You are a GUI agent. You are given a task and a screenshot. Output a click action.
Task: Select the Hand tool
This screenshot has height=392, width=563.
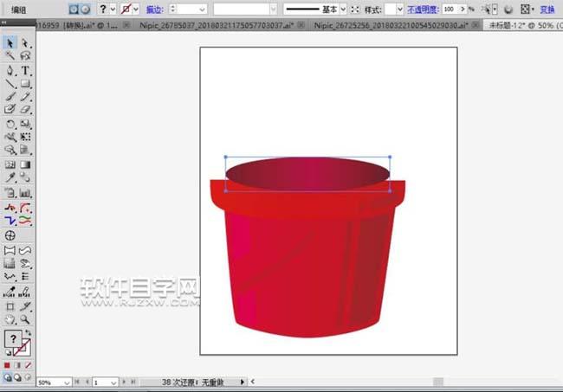[10, 319]
